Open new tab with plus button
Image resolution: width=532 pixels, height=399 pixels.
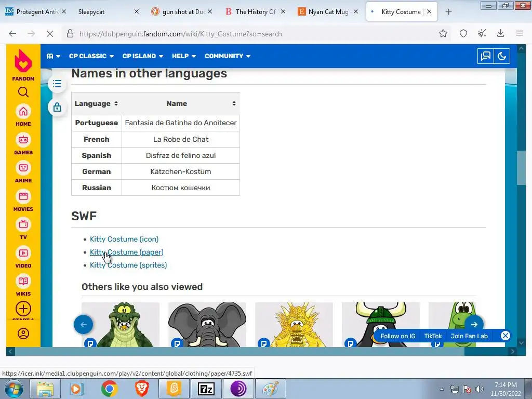(448, 12)
